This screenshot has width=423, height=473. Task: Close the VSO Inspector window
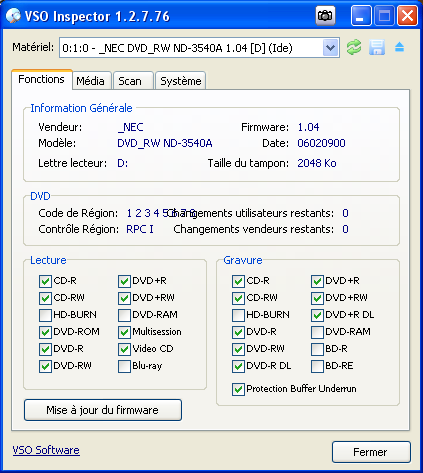tap(408, 15)
